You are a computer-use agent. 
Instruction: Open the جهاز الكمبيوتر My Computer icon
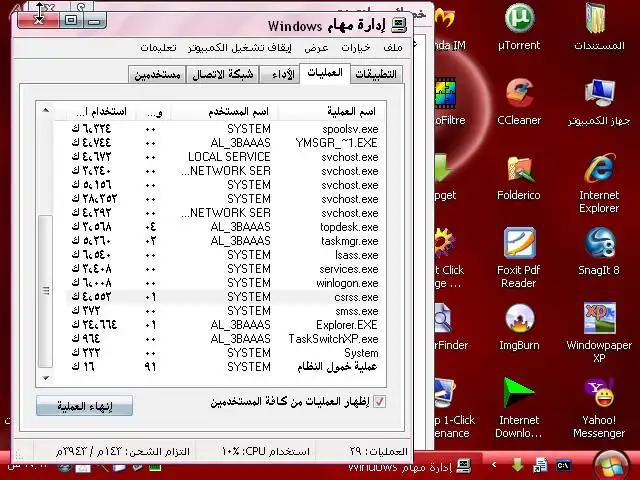coord(599,102)
